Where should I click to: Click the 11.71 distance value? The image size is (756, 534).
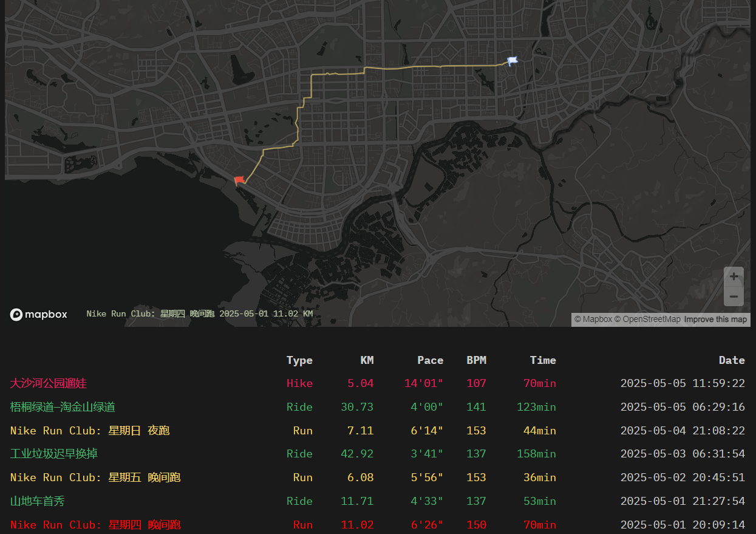[x=357, y=501]
